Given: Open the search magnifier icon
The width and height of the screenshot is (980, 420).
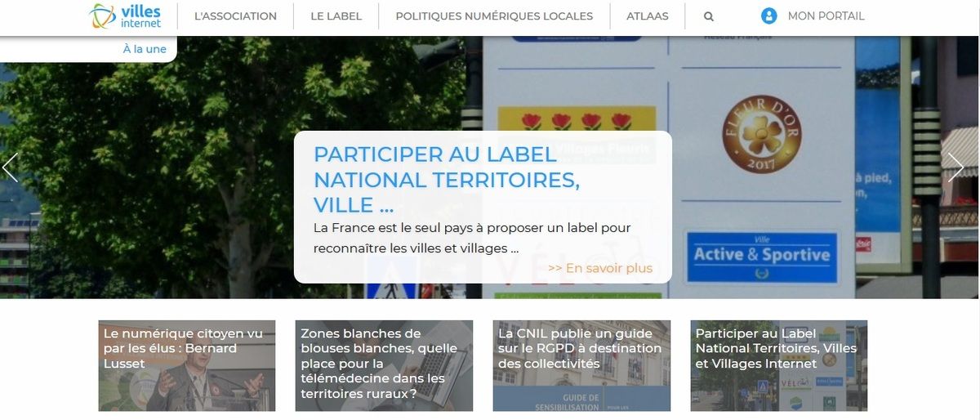Looking at the screenshot, I should pyautogui.click(x=709, y=16).
